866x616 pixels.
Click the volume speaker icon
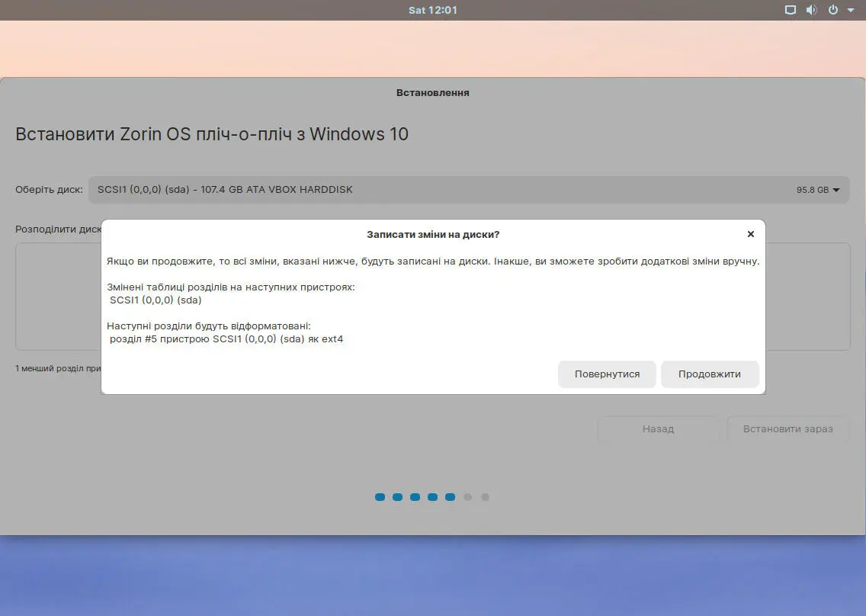point(811,10)
